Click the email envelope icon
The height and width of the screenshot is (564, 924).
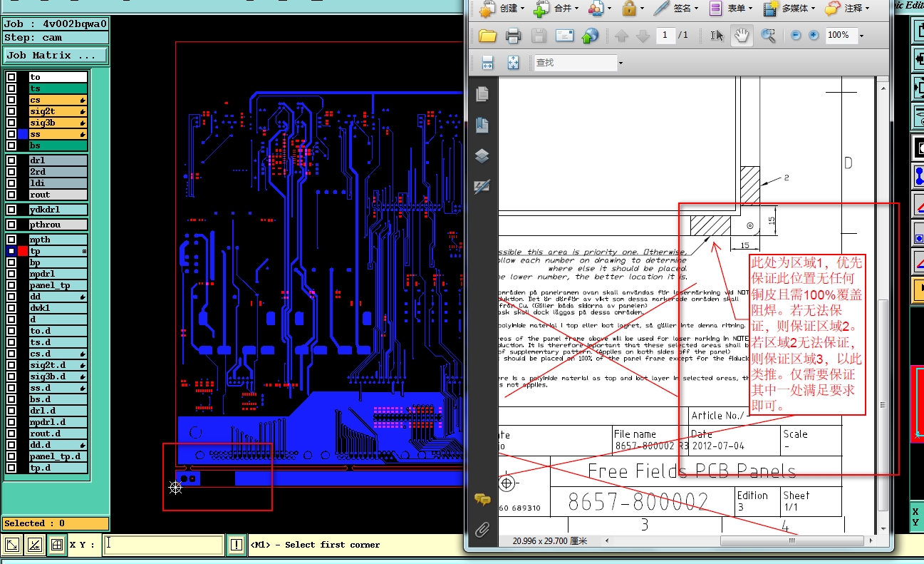click(x=564, y=36)
